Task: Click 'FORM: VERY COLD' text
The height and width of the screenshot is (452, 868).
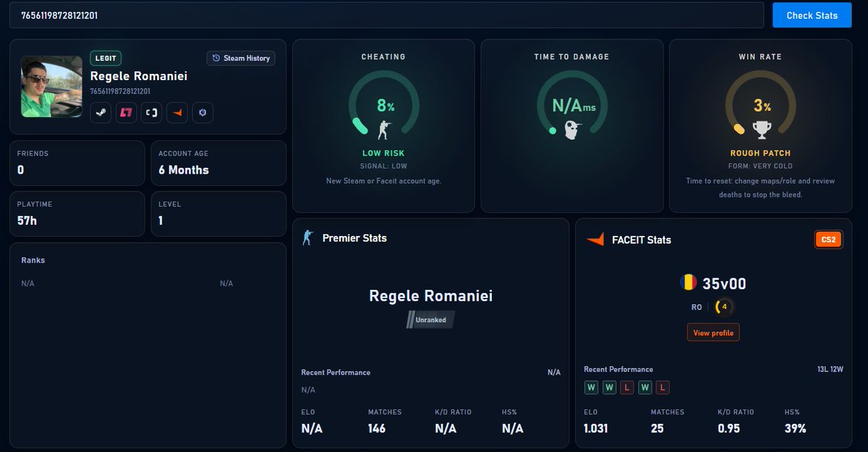Action: pos(760,166)
